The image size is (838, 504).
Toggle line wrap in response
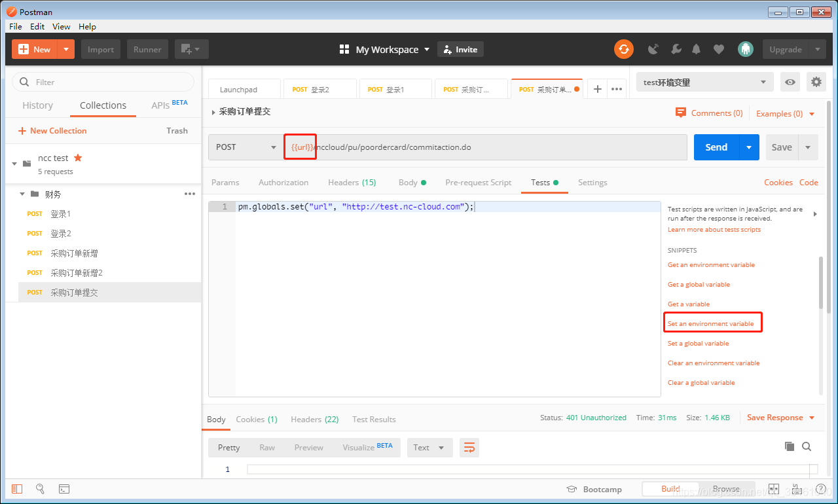point(469,448)
